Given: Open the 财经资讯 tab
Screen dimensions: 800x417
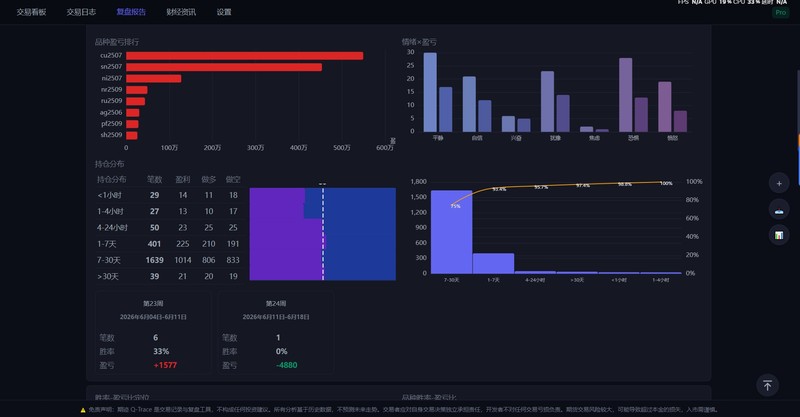Looking at the screenshot, I should coord(181,12).
